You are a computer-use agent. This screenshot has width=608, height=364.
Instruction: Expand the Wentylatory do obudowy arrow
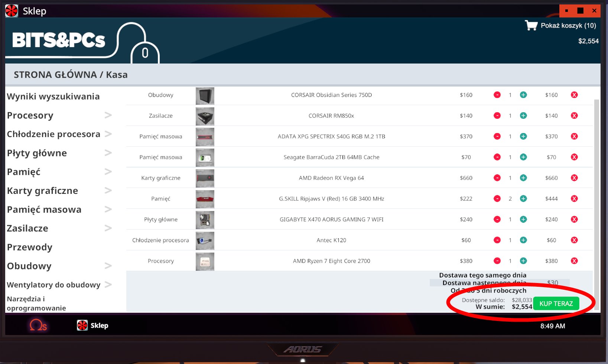108,285
